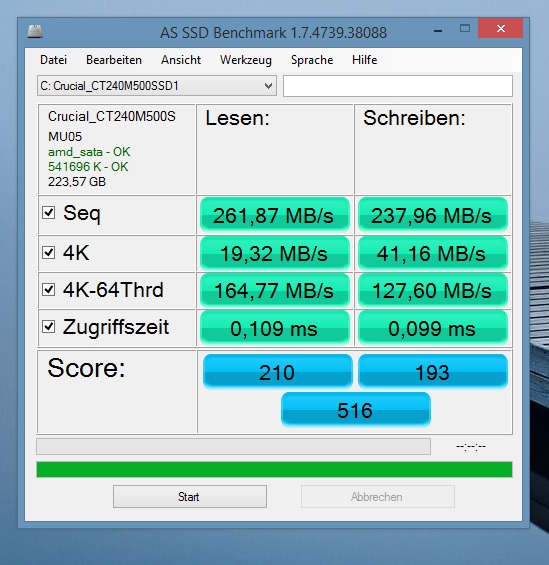Click the 4K-64Thrd write value 127,60 MB/s
549x565 pixels.
coord(433,290)
